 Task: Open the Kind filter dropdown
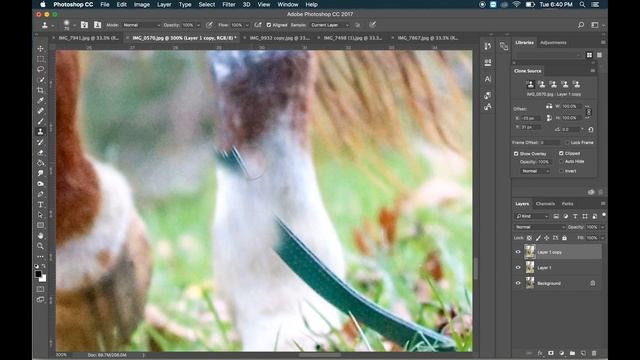532,216
